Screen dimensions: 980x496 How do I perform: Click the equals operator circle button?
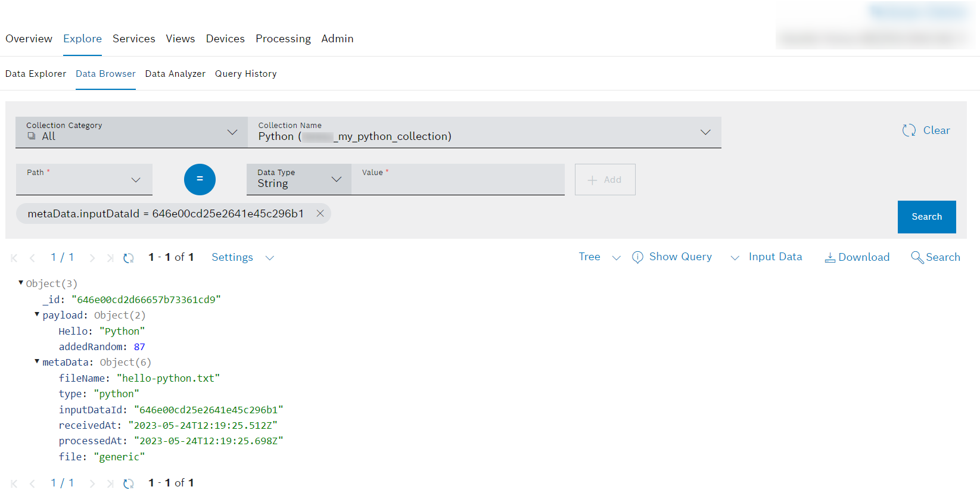coord(200,179)
